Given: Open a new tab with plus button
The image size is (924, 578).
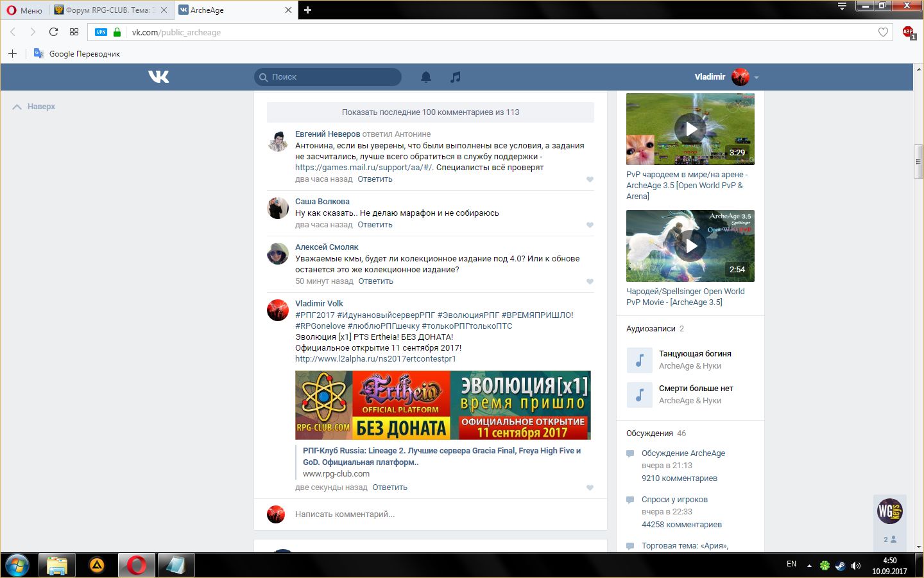Looking at the screenshot, I should 307,10.
